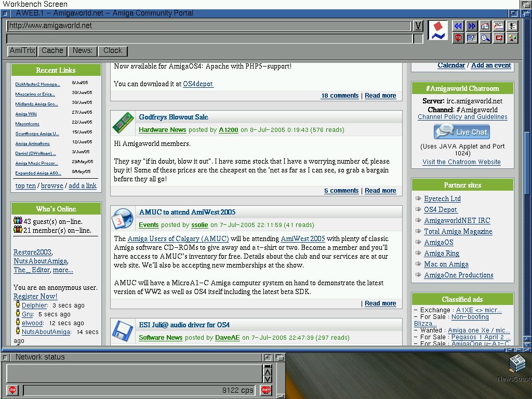Image resolution: width=532 pixels, height=399 pixels.
Task: Cancel transfer with left Network status stop icon
Action: [x=12, y=390]
